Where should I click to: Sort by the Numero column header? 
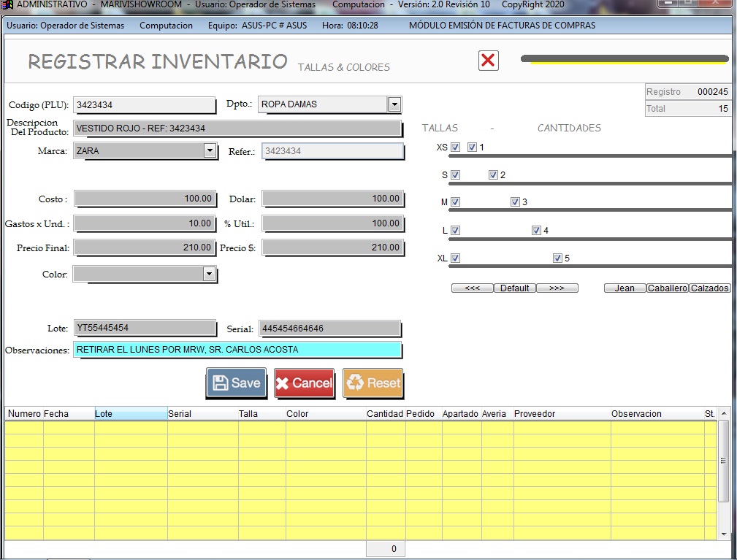(x=24, y=414)
